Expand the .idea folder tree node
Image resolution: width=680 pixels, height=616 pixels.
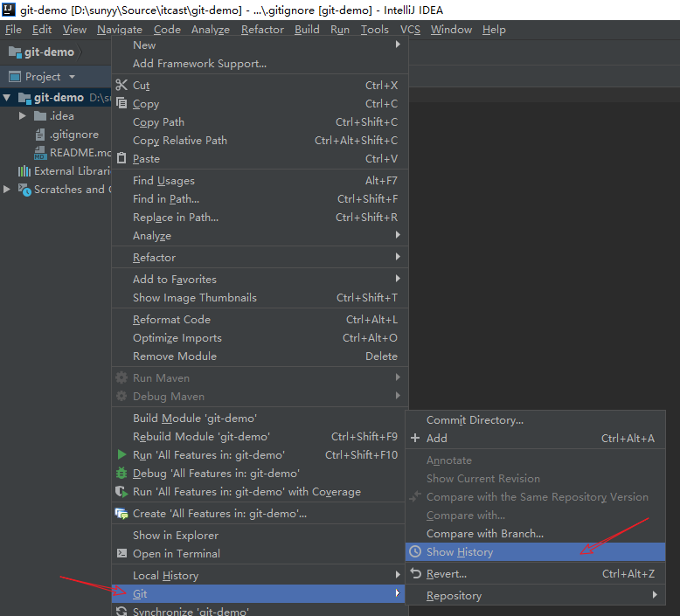[24, 116]
